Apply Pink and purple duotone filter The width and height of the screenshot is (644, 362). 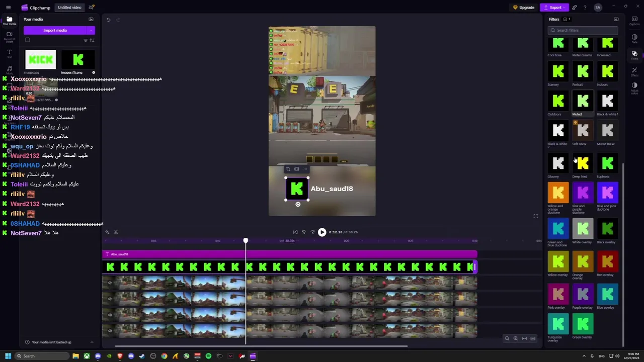(x=583, y=193)
